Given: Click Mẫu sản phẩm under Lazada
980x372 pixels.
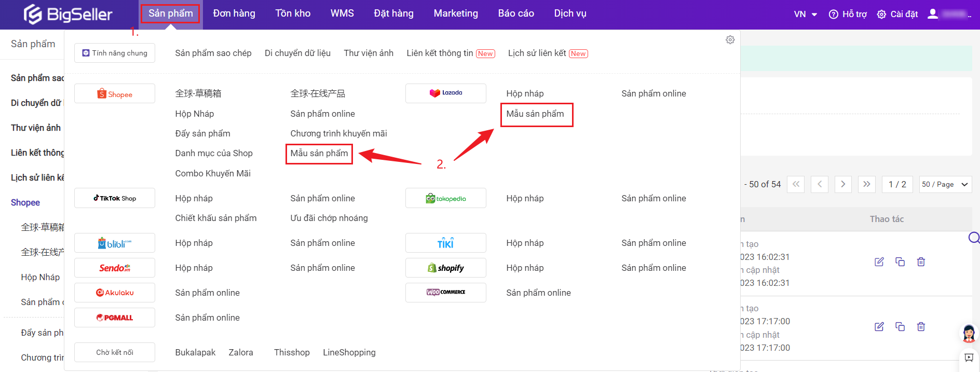Looking at the screenshot, I should [x=535, y=114].
